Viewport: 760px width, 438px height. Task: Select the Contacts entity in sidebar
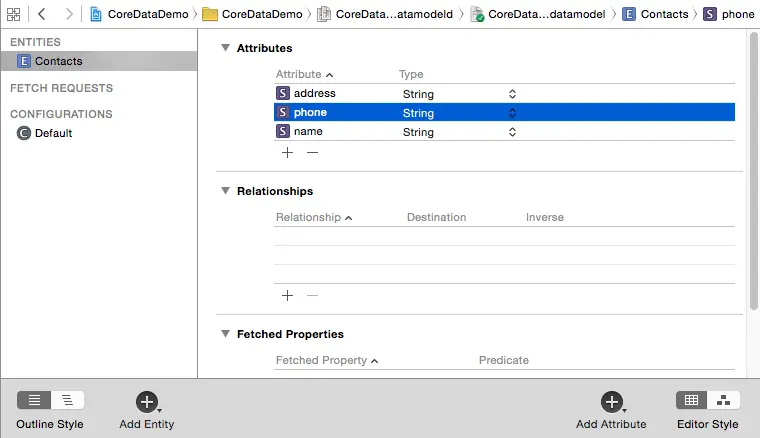coord(99,61)
